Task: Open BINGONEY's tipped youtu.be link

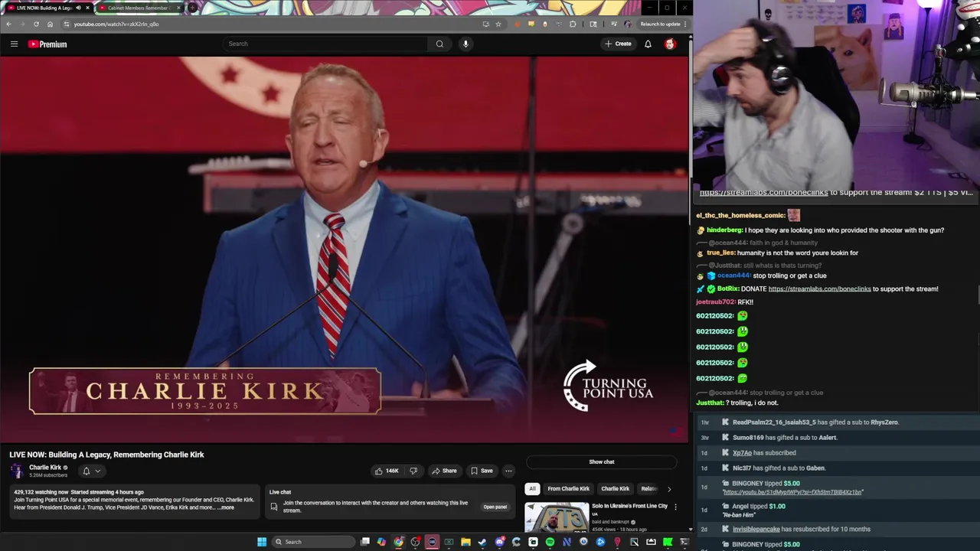Action: tap(792, 492)
